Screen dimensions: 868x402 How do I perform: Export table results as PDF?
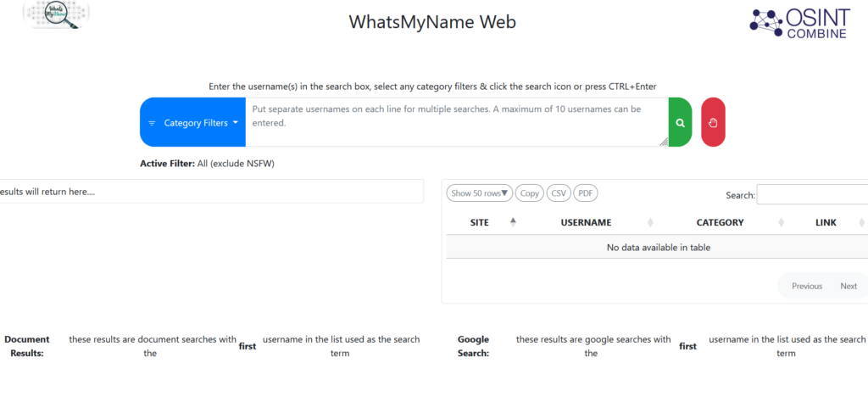click(586, 193)
